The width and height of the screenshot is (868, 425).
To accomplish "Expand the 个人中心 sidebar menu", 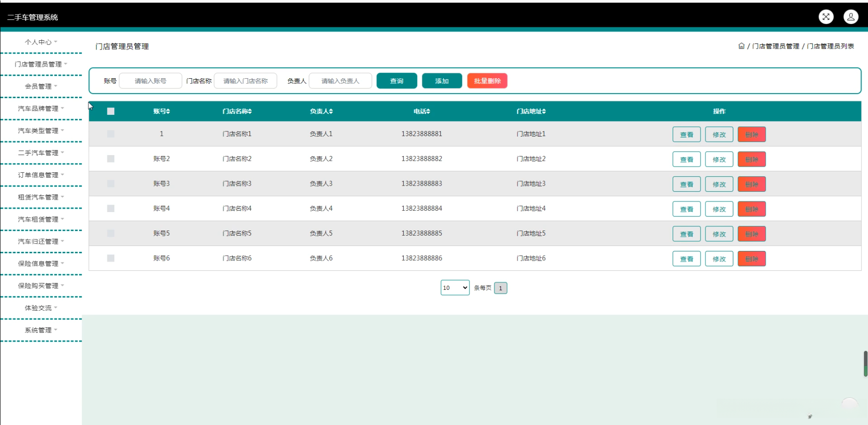I will (x=41, y=42).
